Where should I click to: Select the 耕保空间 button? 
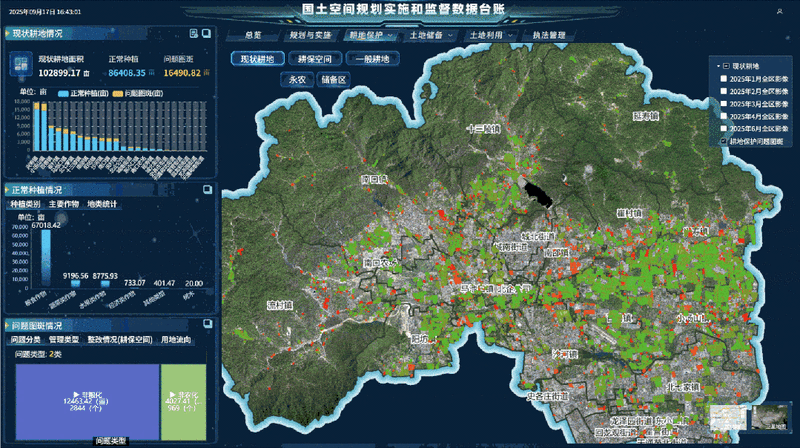point(319,59)
